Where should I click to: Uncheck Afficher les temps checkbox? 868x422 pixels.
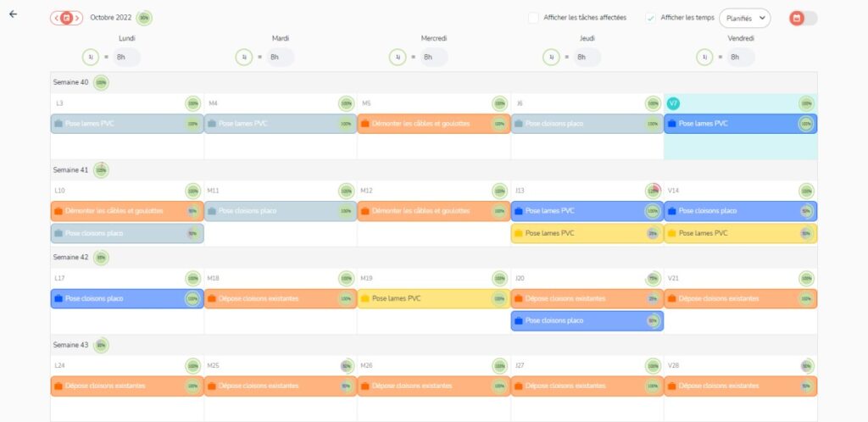650,18
